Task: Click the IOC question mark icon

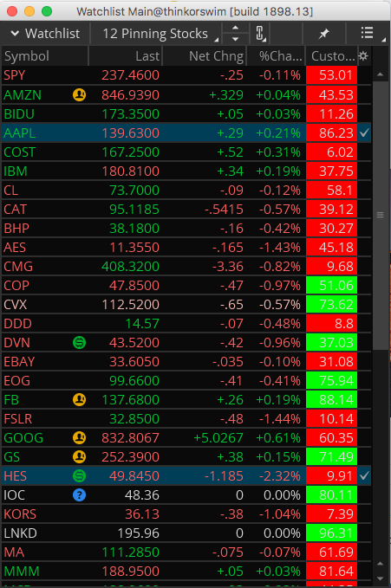Action: [79, 495]
